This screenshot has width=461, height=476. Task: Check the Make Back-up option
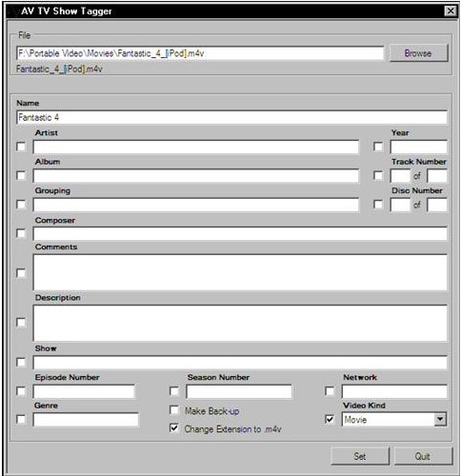[x=174, y=410]
